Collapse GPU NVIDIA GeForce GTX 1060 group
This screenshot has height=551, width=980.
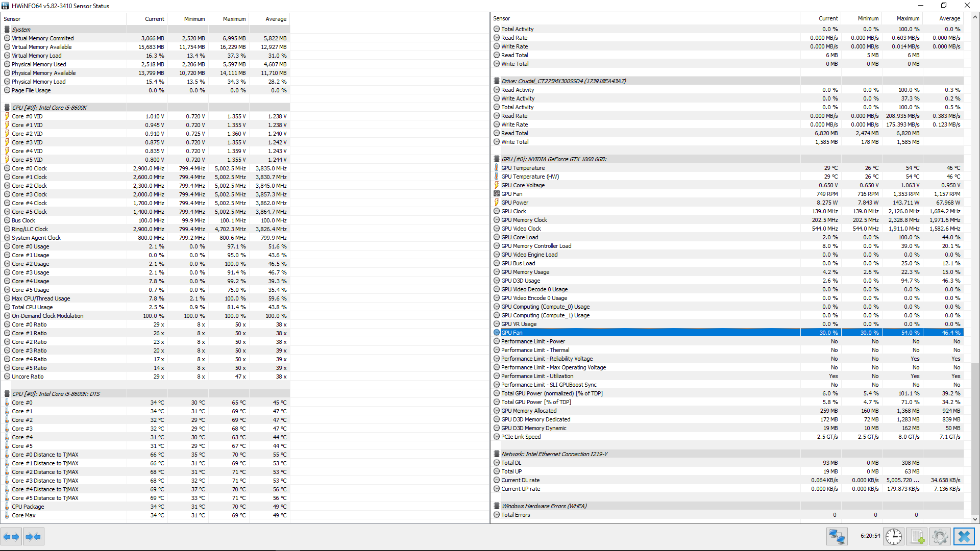coord(553,159)
